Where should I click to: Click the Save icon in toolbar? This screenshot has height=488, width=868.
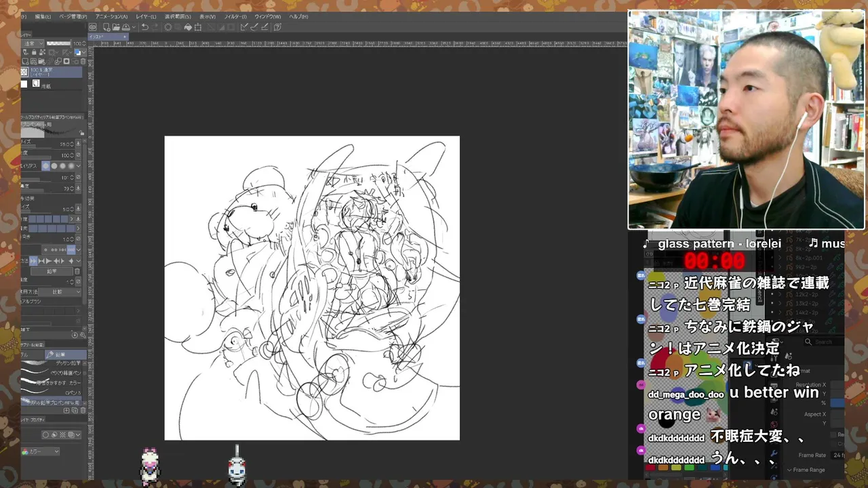pos(126,27)
